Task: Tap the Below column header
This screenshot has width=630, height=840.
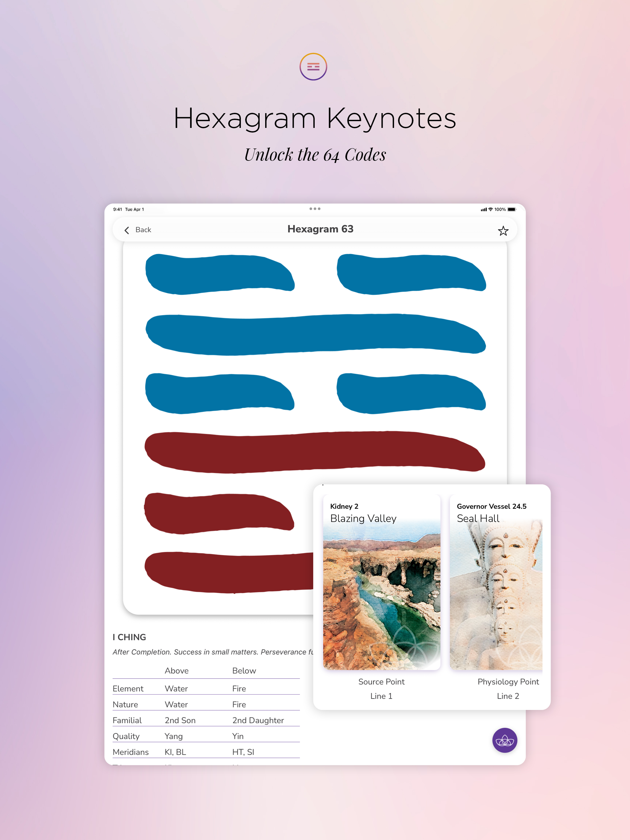Action: click(x=244, y=671)
